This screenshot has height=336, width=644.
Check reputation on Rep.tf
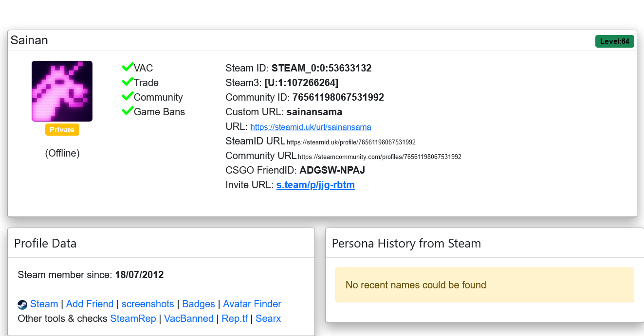point(235,318)
